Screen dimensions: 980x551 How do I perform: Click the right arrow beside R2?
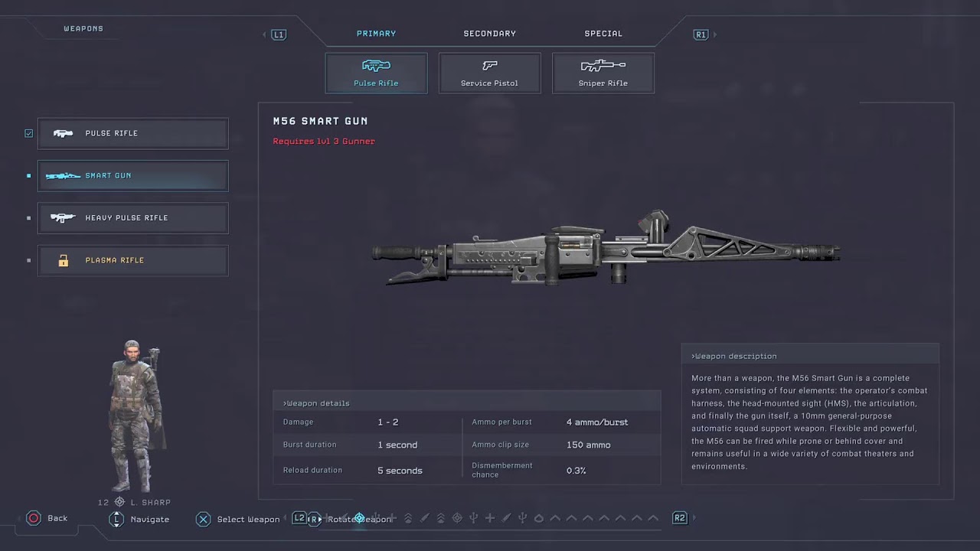point(694,518)
